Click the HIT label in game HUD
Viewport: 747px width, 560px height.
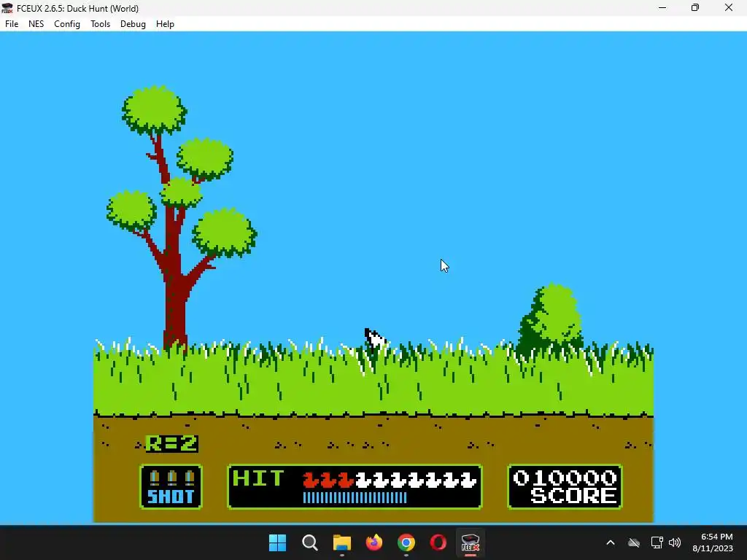[259, 478]
